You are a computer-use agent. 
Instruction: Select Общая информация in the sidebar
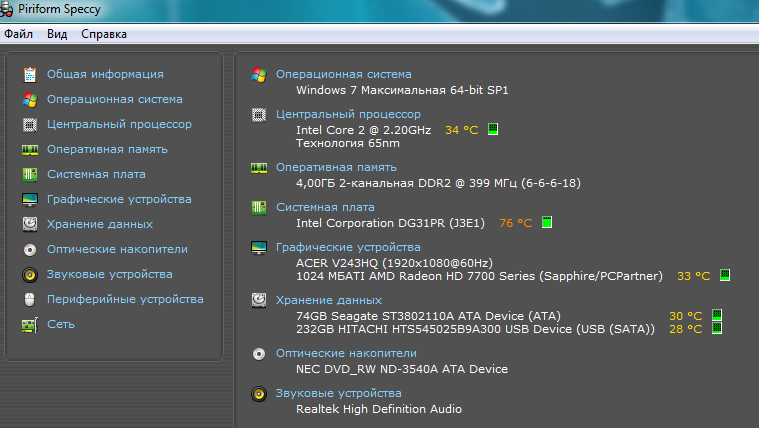click(x=105, y=74)
